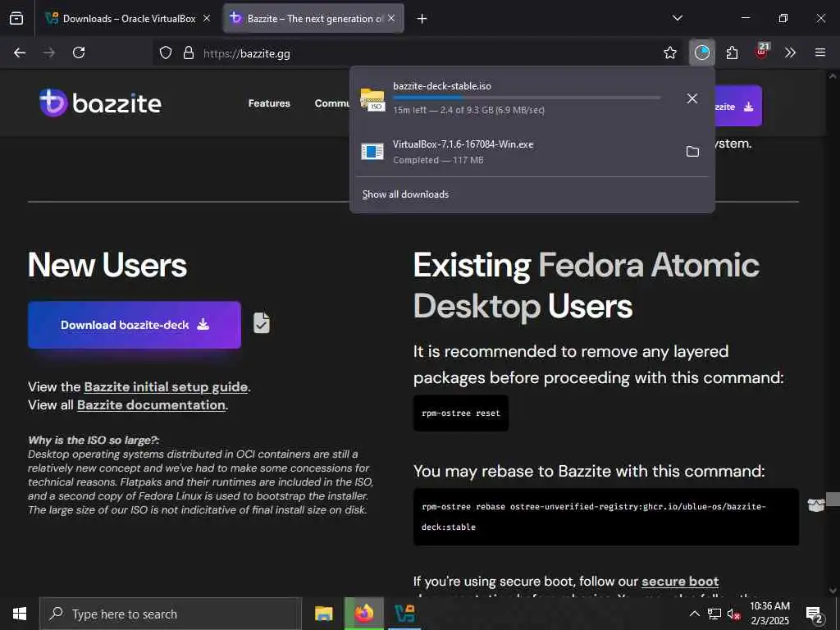Click the Type here to search box
840x630 pixels.
pyautogui.click(x=171, y=614)
